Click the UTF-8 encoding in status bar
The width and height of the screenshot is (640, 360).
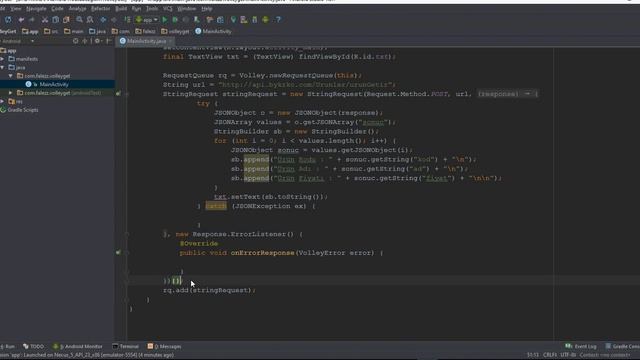click(x=568, y=355)
